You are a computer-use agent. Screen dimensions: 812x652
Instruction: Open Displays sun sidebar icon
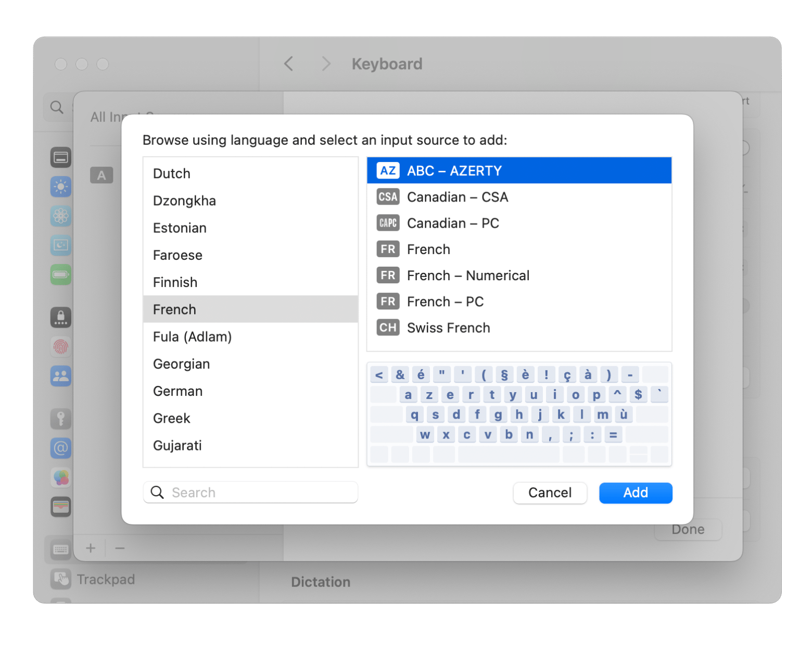click(x=61, y=186)
